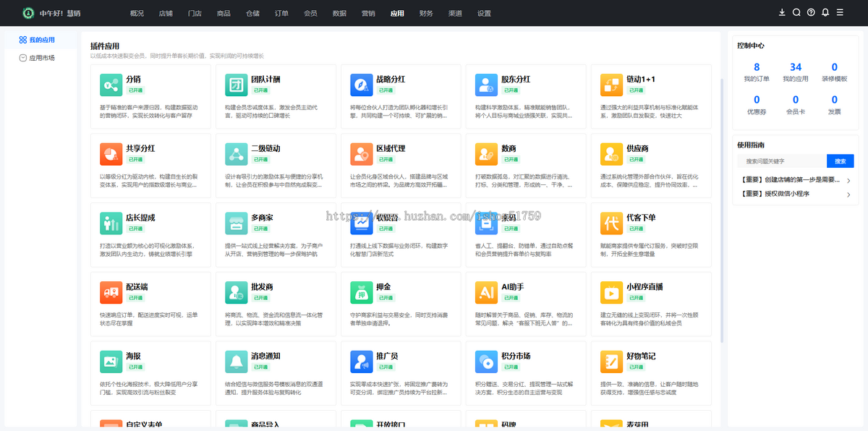Open the help question-mark icon
This screenshot has width=868, height=431.
tap(811, 12)
